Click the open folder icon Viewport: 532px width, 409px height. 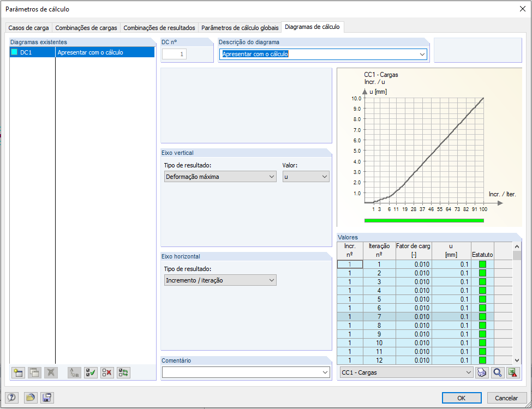pos(31,398)
